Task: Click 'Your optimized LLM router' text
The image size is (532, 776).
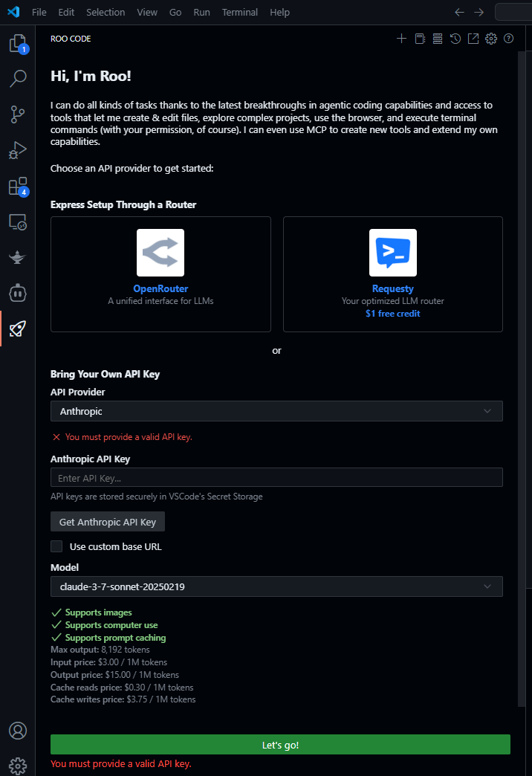Action: click(x=393, y=301)
